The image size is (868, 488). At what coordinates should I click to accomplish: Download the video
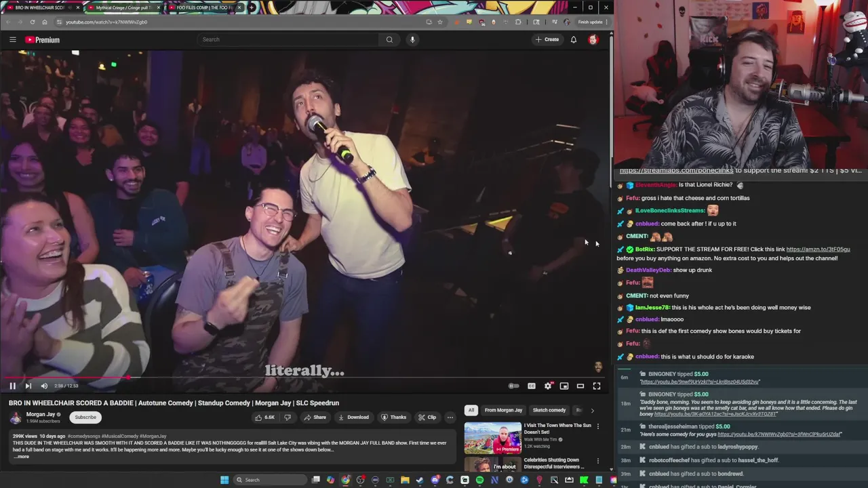click(x=353, y=418)
